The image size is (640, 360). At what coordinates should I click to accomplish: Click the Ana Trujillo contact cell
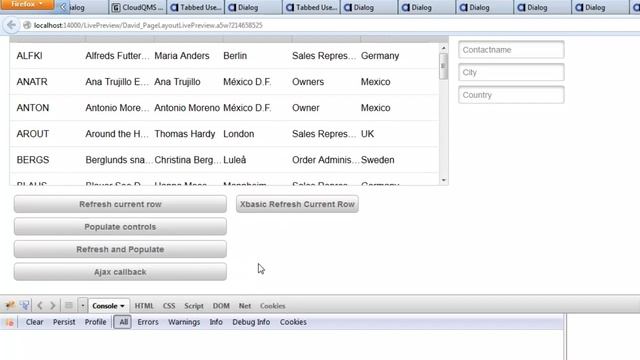pyautogui.click(x=177, y=82)
